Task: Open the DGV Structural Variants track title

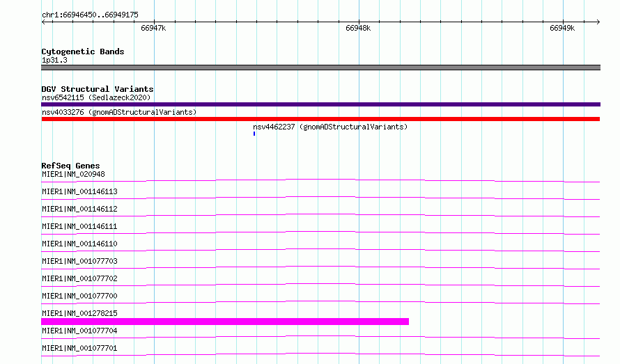Action: [x=98, y=89]
